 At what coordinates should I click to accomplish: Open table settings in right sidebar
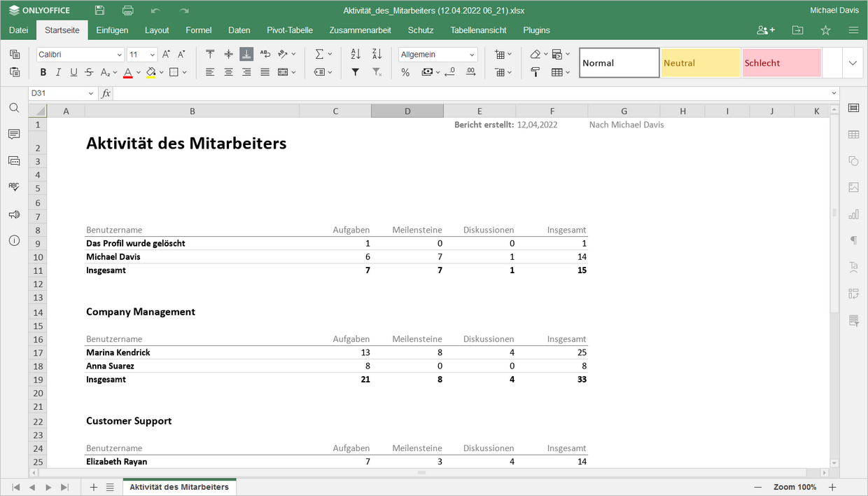(x=853, y=134)
